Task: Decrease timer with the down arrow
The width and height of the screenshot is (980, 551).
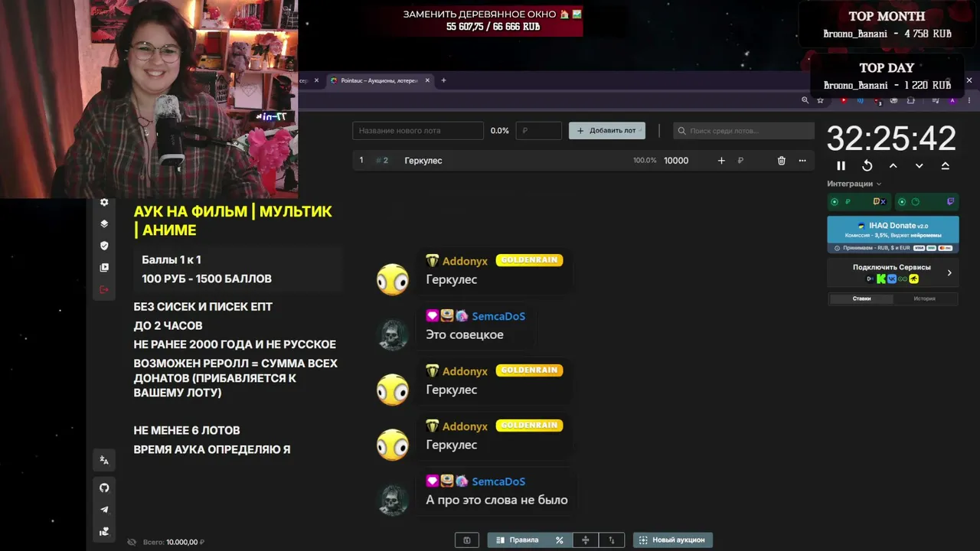Action: 919,165
